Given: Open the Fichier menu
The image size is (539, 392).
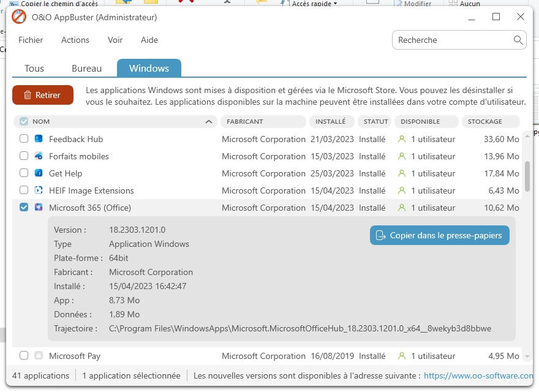Looking at the screenshot, I should pos(31,40).
